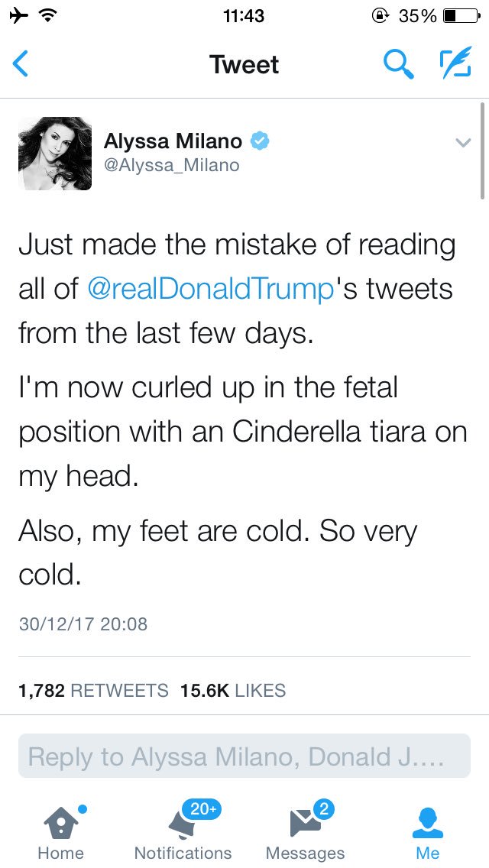Tap the back arrow icon
489x868 pixels.
click(x=20, y=64)
